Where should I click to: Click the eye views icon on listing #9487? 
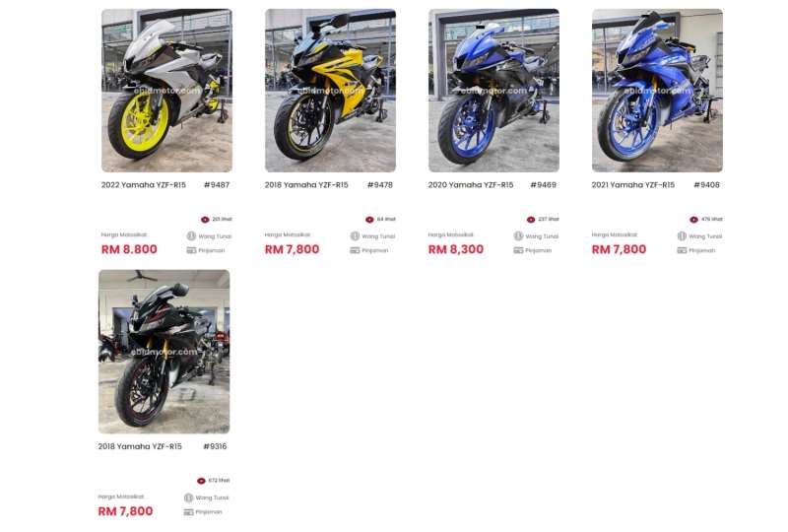(x=205, y=220)
